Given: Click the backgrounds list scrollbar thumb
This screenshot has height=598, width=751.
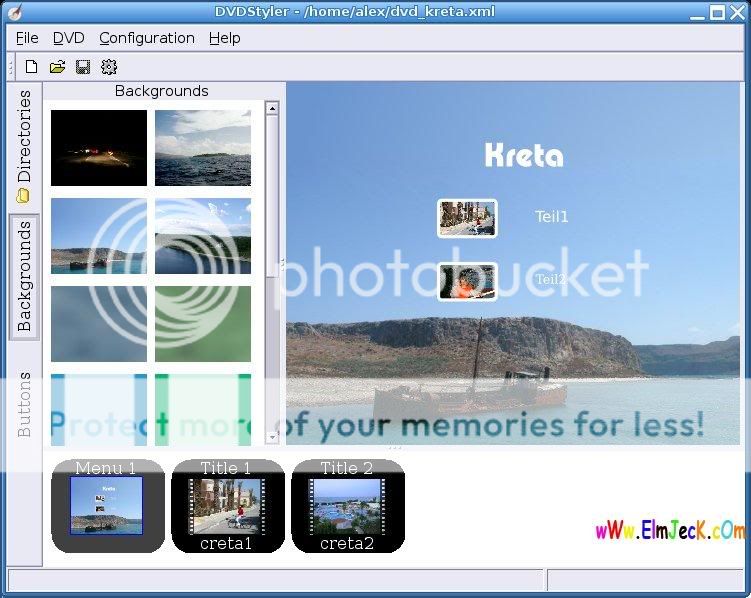Looking at the screenshot, I should pyautogui.click(x=272, y=196).
